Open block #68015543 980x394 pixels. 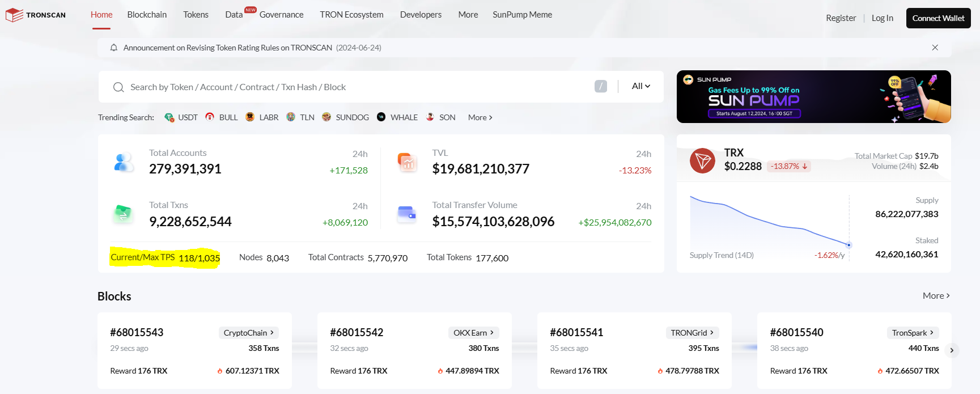pos(137,333)
